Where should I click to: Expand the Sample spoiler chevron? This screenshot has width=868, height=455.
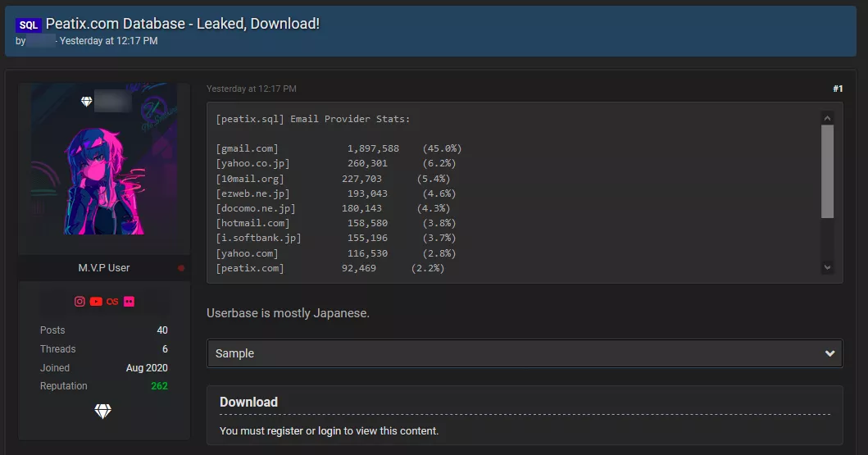click(829, 353)
